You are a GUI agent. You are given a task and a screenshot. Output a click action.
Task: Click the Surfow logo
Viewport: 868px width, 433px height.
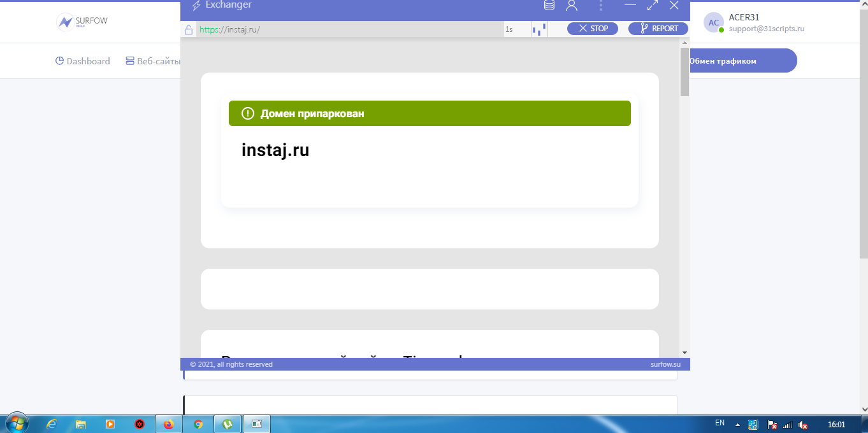pos(82,22)
